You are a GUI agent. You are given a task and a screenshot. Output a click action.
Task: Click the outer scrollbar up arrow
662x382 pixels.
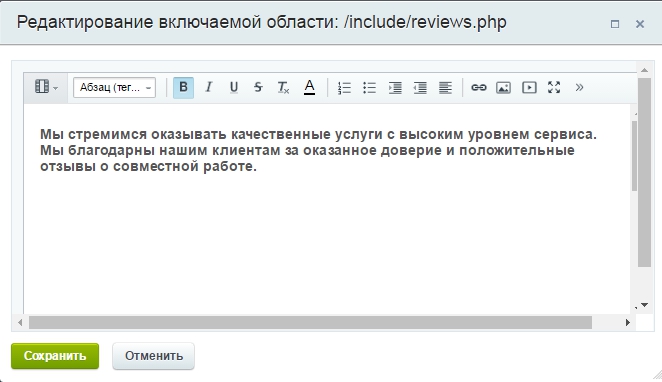(x=644, y=70)
